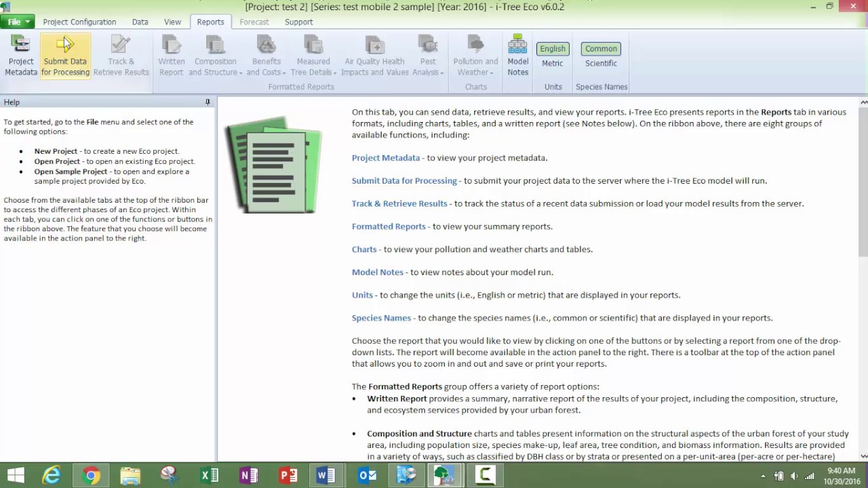The width and height of the screenshot is (868, 488).
Task: Open Outlook from the taskbar
Action: tap(367, 475)
